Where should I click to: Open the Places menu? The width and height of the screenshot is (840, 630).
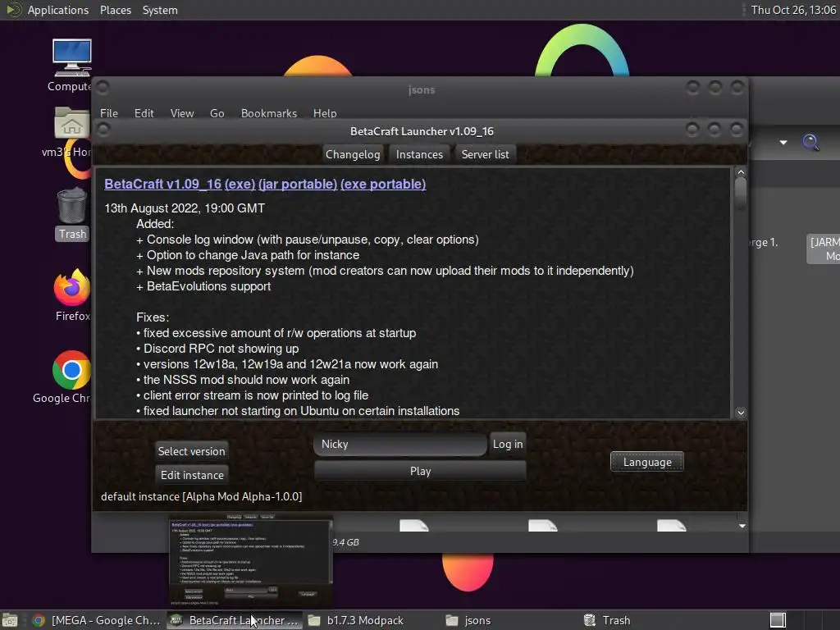(115, 10)
